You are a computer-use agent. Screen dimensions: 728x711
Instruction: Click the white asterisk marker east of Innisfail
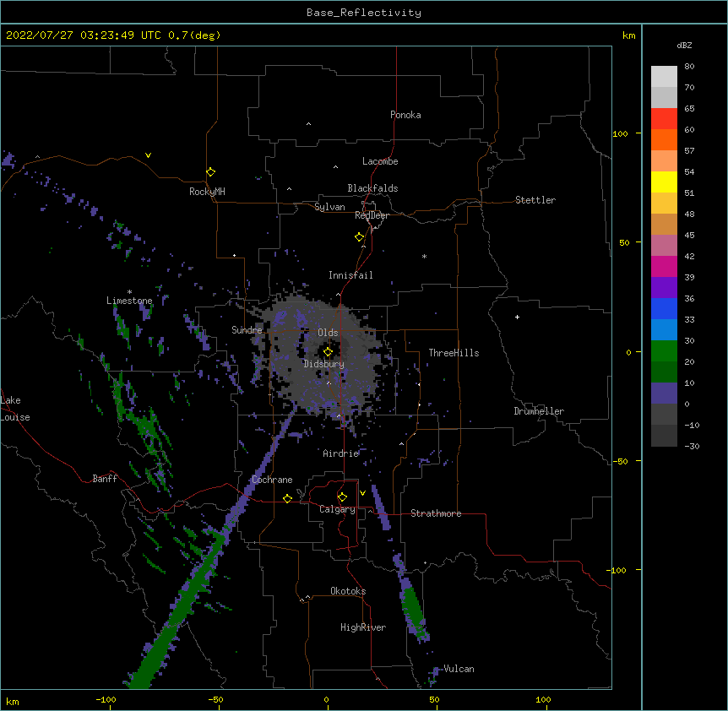[424, 256]
